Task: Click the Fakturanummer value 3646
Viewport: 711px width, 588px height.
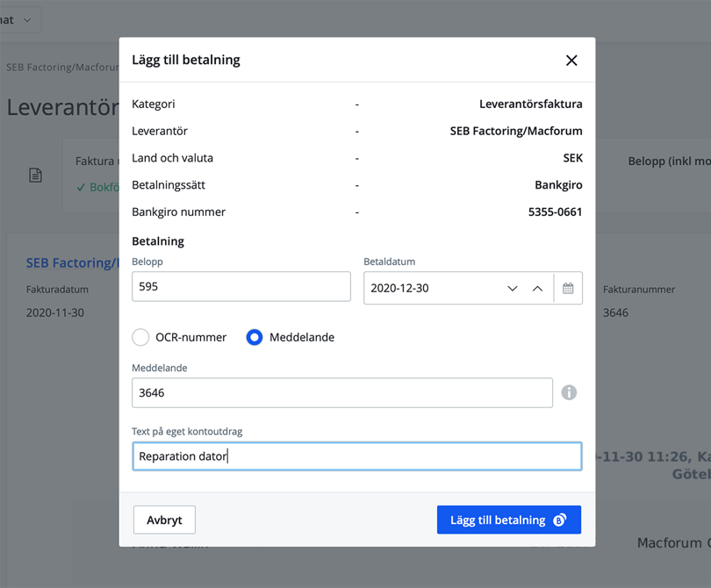Action: coord(614,312)
